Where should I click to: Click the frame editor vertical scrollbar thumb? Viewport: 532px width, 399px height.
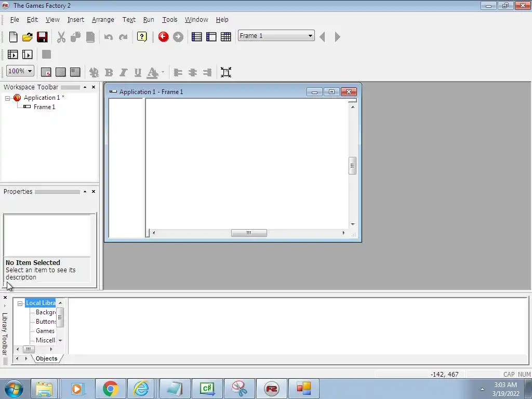353,166
